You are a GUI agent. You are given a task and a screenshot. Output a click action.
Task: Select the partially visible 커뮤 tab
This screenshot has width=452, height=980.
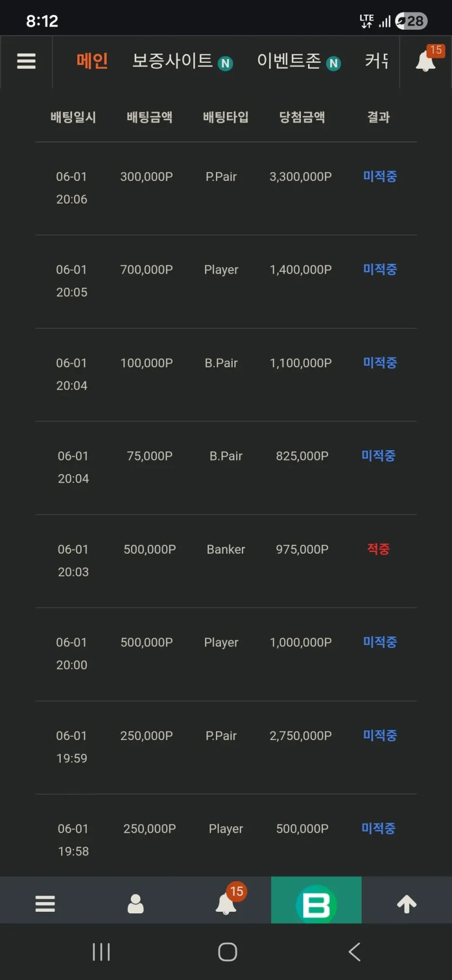(x=376, y=61)
